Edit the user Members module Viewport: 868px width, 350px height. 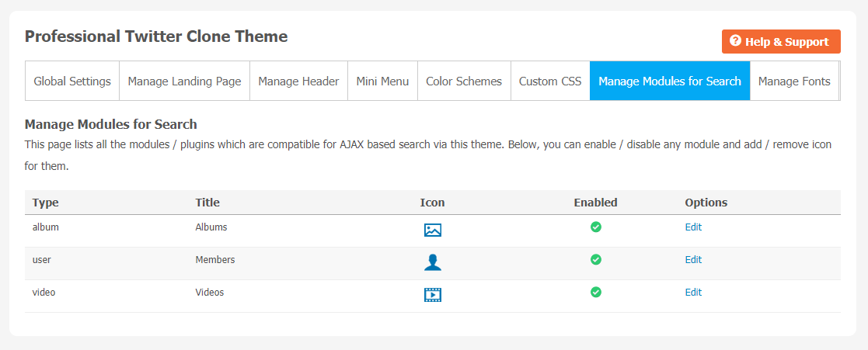point(693,259)
